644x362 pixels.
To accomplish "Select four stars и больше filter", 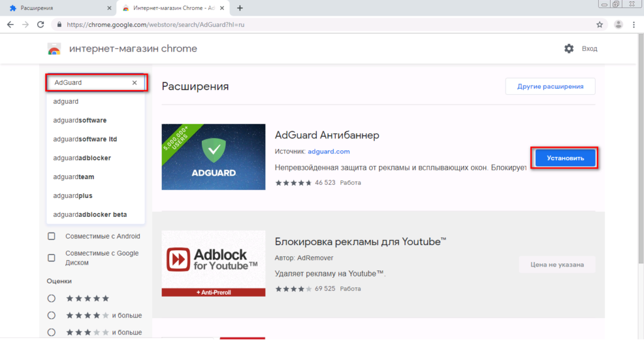I will [x=52, y=315].
